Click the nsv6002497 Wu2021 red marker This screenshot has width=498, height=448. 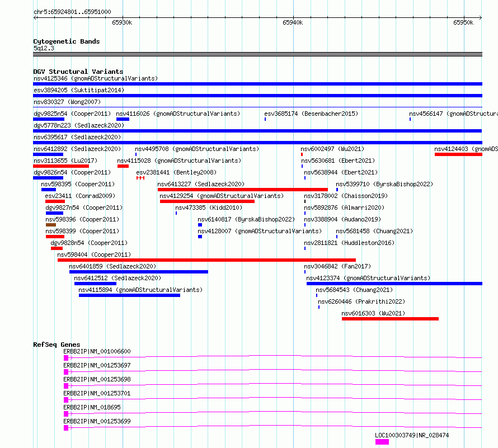pos(302,154)
